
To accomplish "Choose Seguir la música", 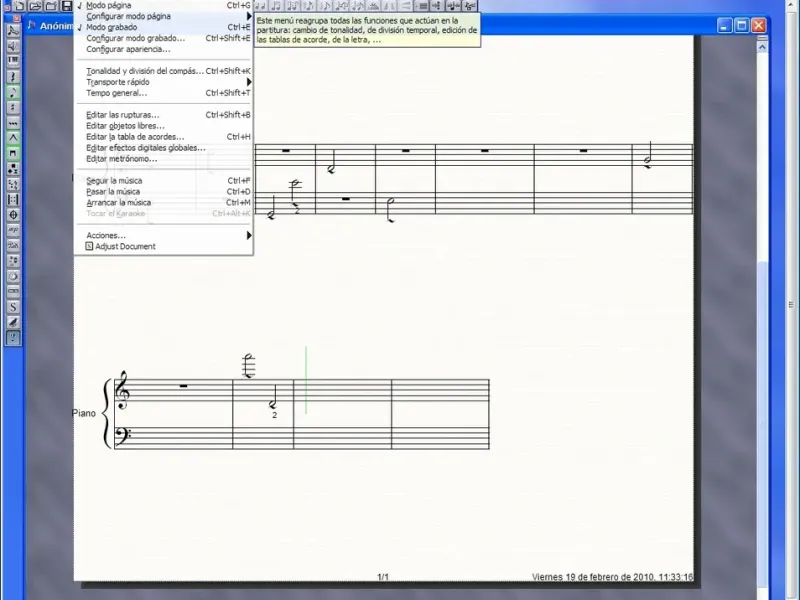I will tap(163, 181).
